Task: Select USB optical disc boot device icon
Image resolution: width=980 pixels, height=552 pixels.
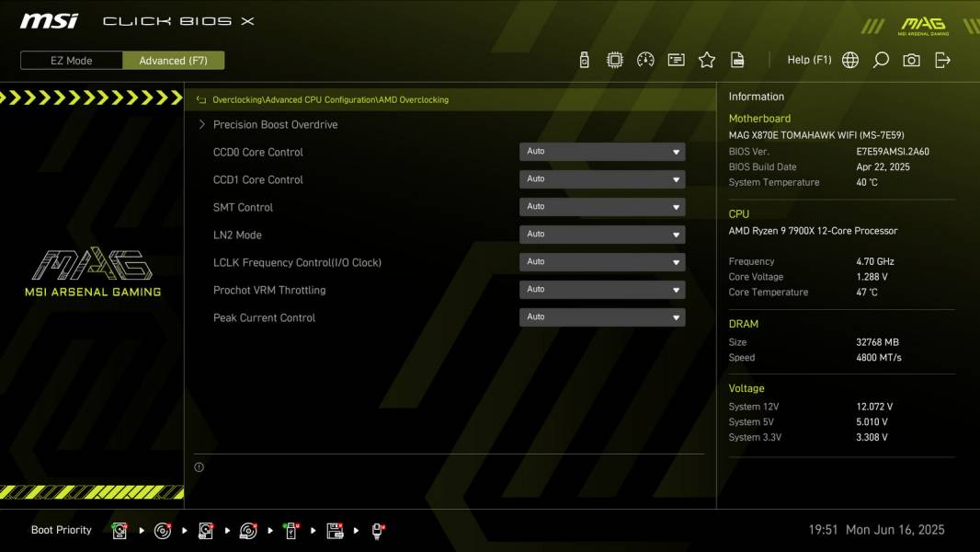Action: [x=248, y=531]
